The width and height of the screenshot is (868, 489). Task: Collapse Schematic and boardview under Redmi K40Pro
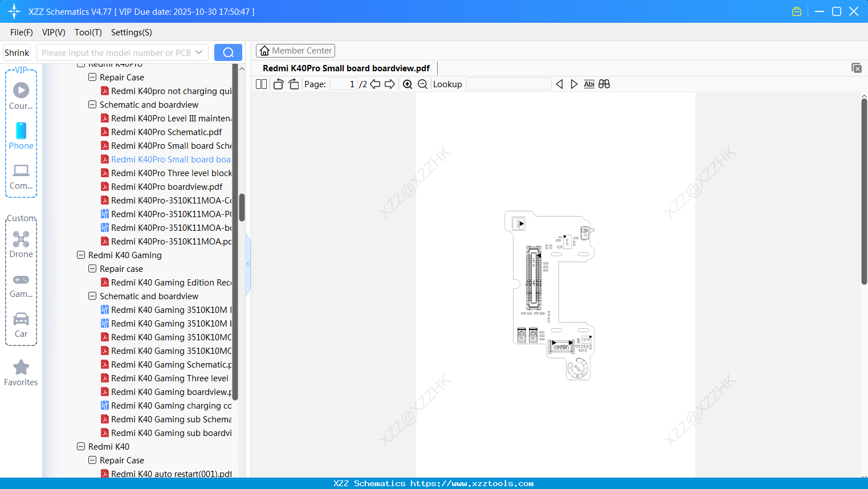pyautogui.click(x=92, y=104)
